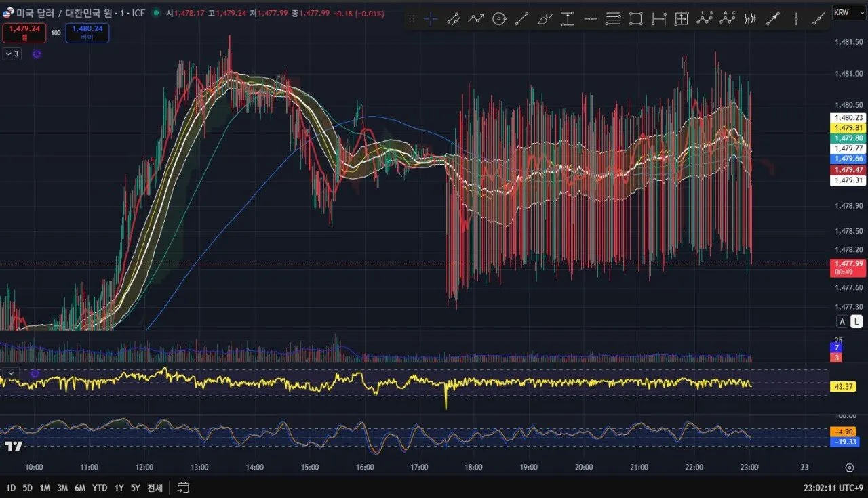Click the candlestick bars pattern icon
This screenshot has height=498, width=868.
click(750, 19)
